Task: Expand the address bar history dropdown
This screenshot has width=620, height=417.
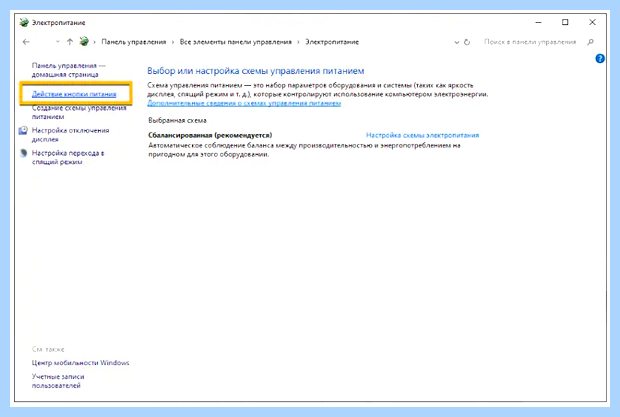Action: click(457, 42)
